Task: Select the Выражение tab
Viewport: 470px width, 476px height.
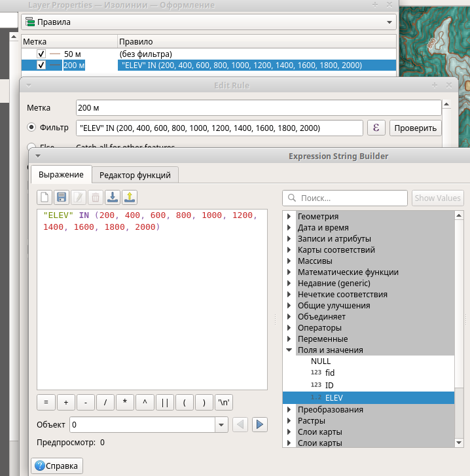Action: pyautogui.click(x=61, y=175)
